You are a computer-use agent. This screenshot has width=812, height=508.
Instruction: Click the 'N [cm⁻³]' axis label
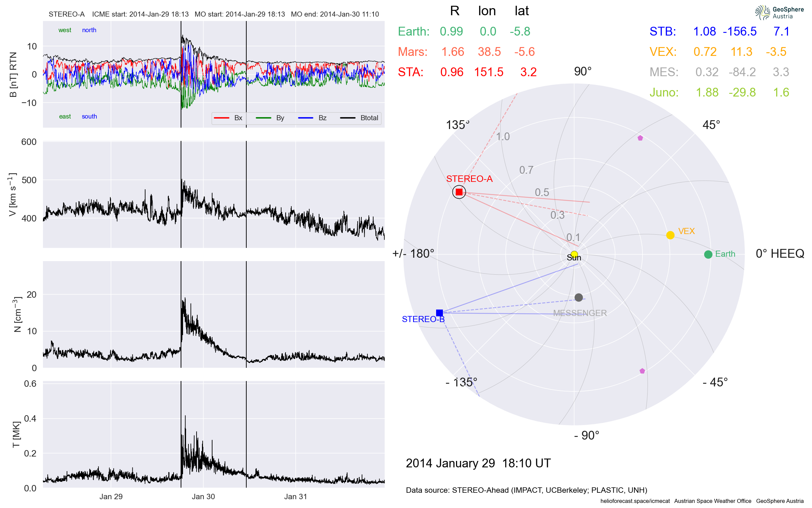17,314
